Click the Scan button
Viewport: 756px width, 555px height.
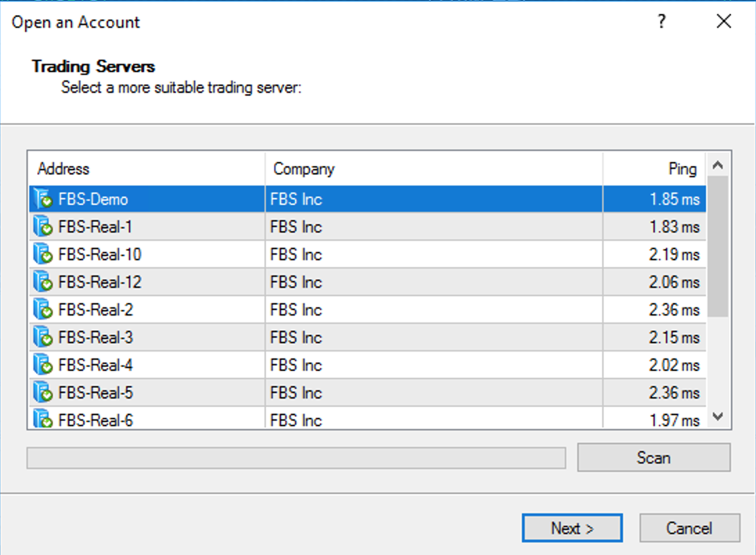(x=654, y=457)
